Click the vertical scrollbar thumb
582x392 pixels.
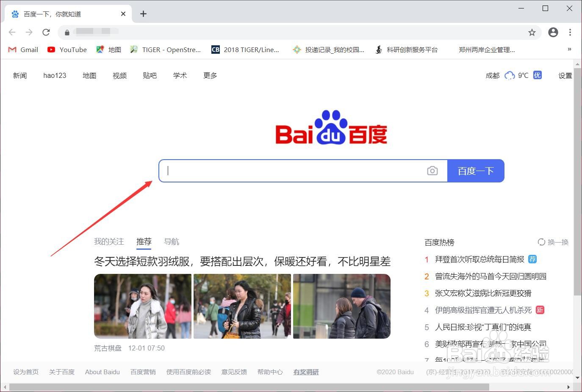[577, 182]
